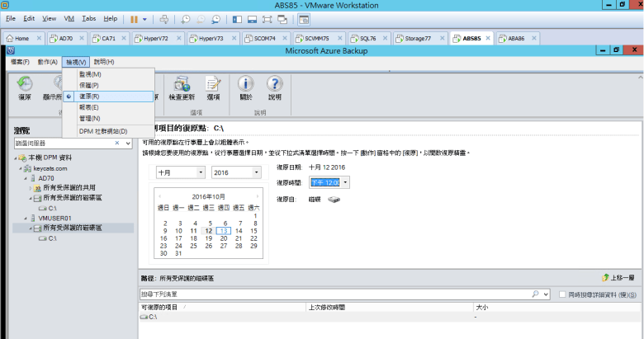Expand the 復原時間 recovery time dropdown
The height and width of the screenshot is (339, 644).
(x=345, y=182)
